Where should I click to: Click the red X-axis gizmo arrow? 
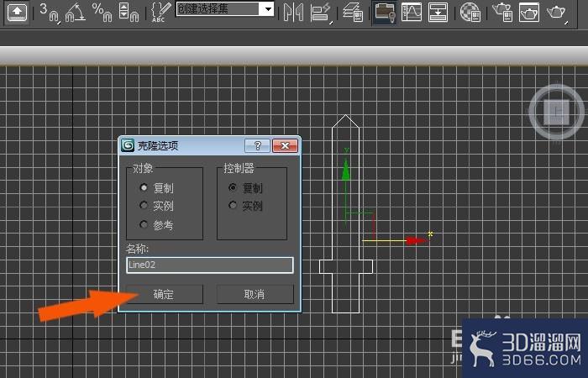(x=417, y=241)
